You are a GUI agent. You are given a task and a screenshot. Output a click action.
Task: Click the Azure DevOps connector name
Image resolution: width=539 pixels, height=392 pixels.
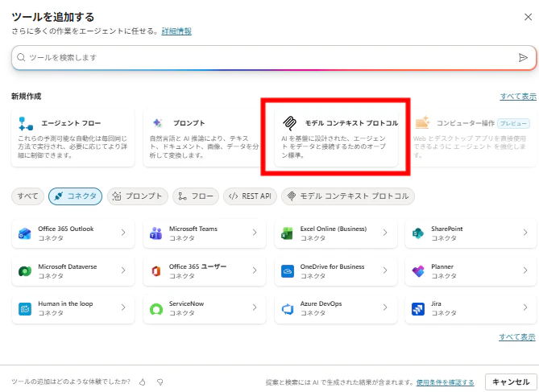click(321, 303)
